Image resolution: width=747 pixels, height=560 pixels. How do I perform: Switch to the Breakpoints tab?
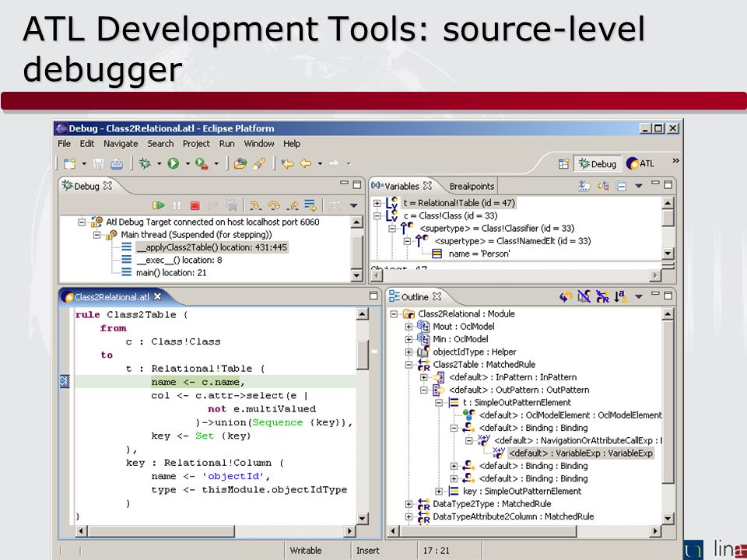tap(472, 186)
